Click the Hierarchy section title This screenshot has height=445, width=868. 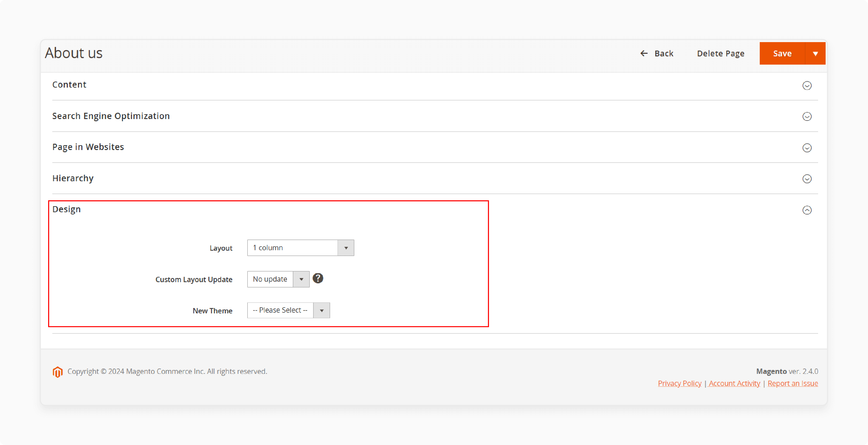click(x=73, y=178)
